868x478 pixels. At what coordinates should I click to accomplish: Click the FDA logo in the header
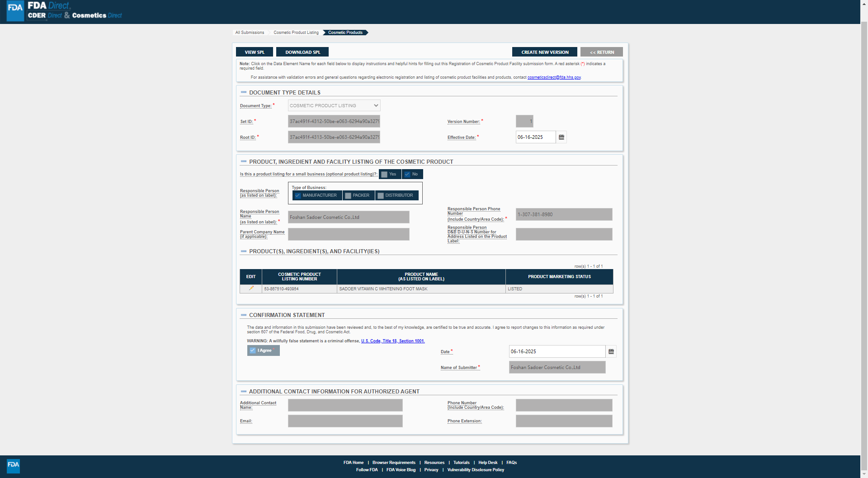pyautogui.click(x=15, y=11)
